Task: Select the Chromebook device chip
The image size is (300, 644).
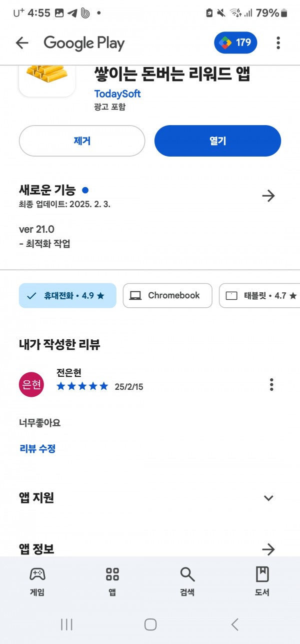Action: pyautogui.click(x=167, y=296)
